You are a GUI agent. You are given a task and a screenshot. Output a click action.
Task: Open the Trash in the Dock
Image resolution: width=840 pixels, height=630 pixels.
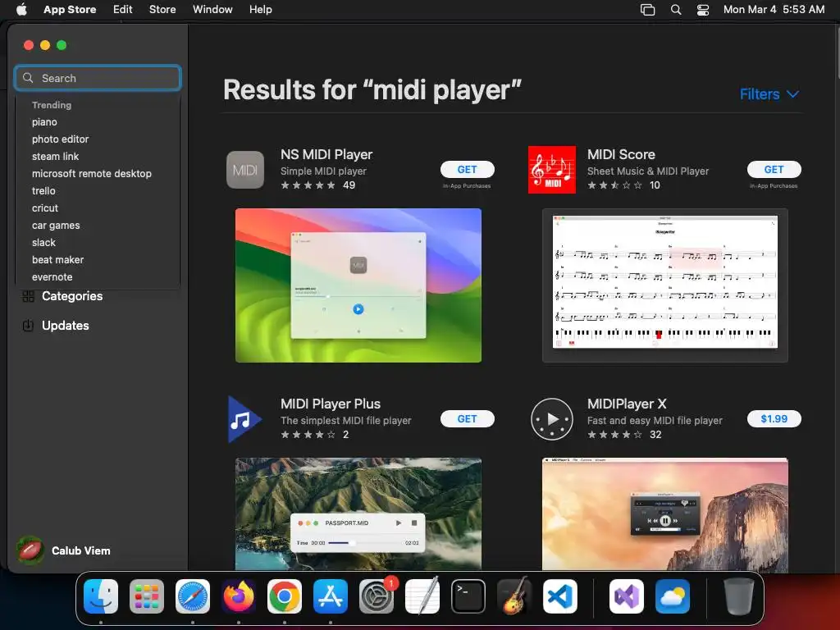tap(739, 596)
